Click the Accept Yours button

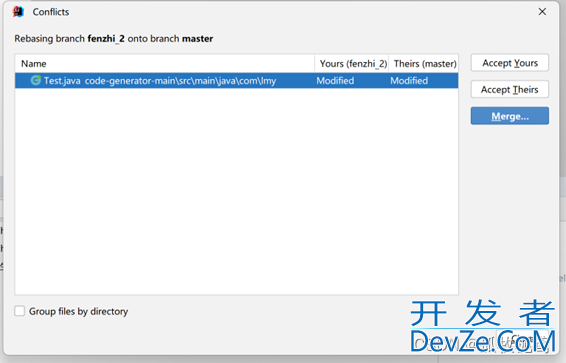[510, 63]
